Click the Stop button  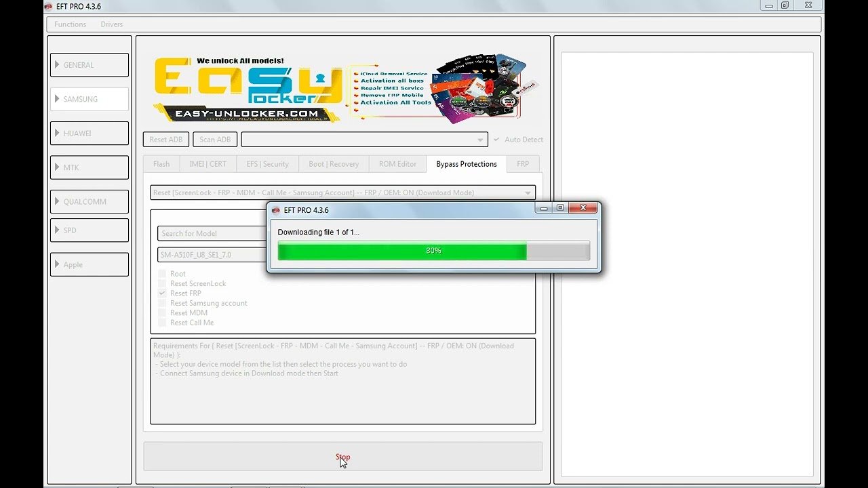coord(342,457)
